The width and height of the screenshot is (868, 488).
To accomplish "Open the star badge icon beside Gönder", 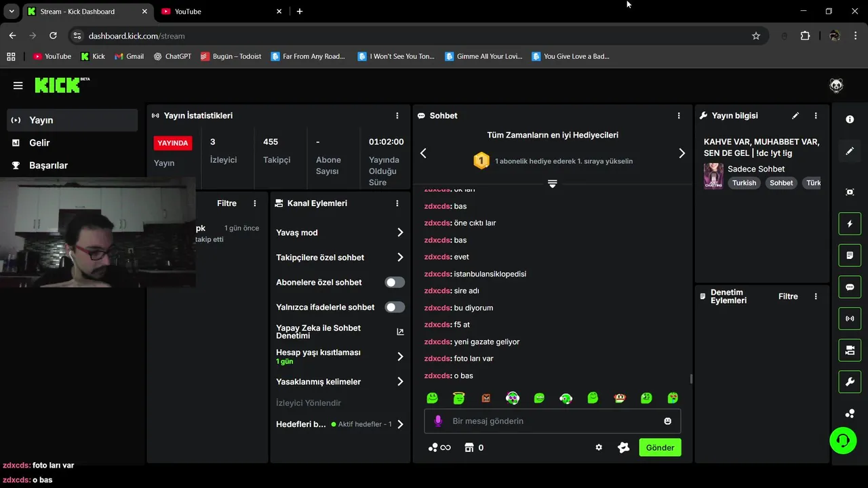I will pyautogui.click(x=623, y=447).
